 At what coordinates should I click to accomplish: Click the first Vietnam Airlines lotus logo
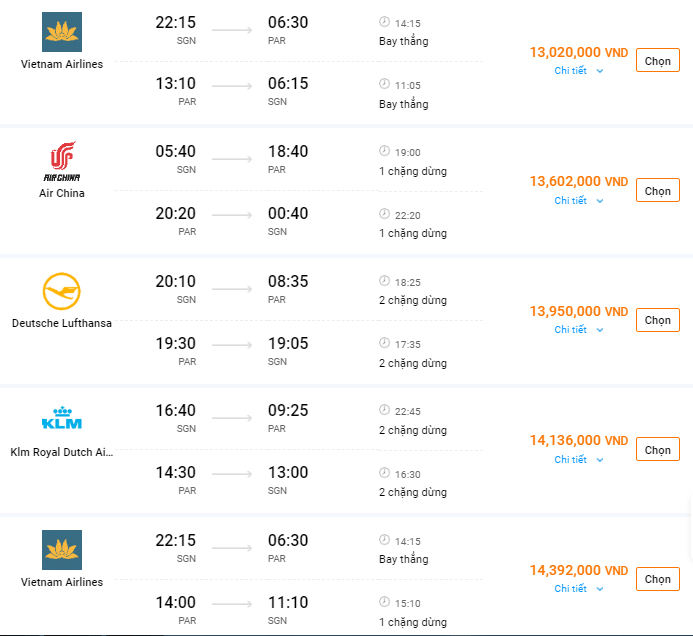pyautogui.click(x=62, y=32)
